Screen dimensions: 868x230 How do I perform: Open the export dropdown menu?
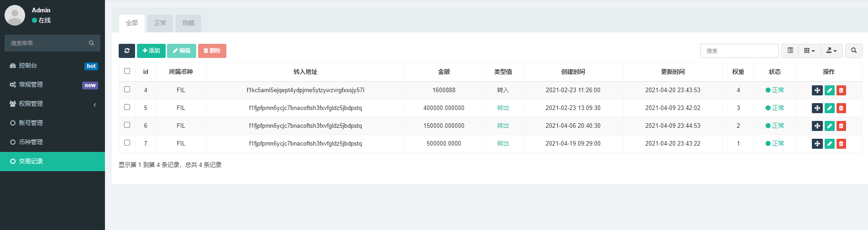831,51
